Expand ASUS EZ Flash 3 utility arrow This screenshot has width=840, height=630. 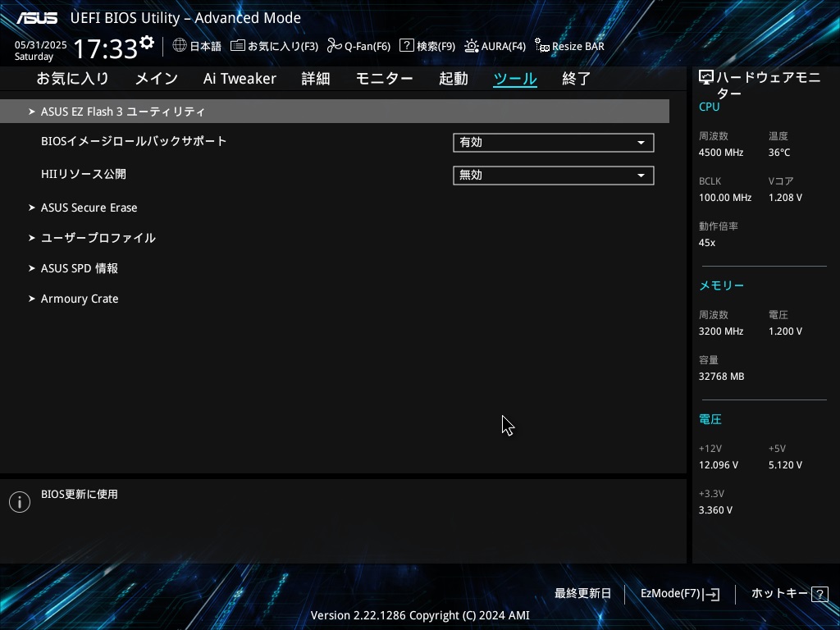click(32, 112)
